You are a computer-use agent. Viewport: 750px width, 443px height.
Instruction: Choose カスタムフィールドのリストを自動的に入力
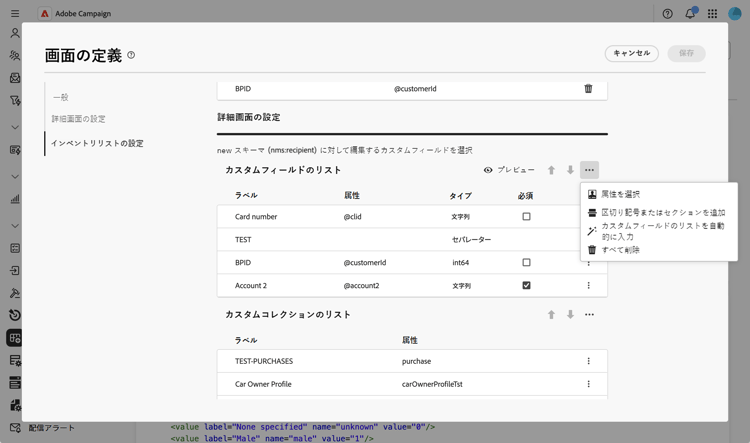coord(659,231)
